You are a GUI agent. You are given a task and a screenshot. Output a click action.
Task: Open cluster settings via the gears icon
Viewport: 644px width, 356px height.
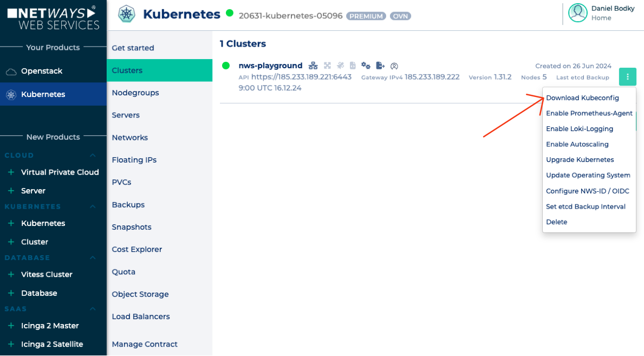(x=366, y=66)
